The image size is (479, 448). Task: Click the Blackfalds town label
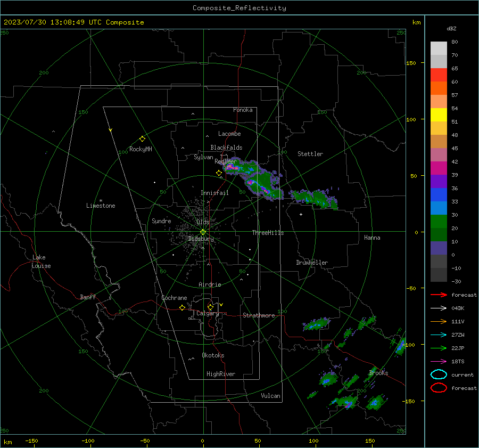point(226,148)
